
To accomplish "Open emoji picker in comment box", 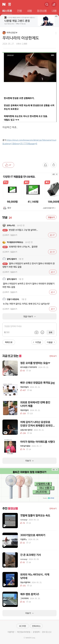I will (42, 332).
